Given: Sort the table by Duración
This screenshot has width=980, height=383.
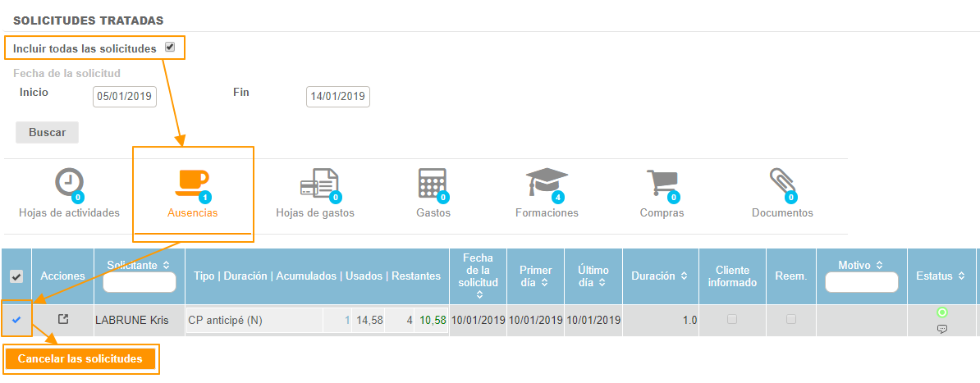Looking at the screenshot, I should [682, 276].
